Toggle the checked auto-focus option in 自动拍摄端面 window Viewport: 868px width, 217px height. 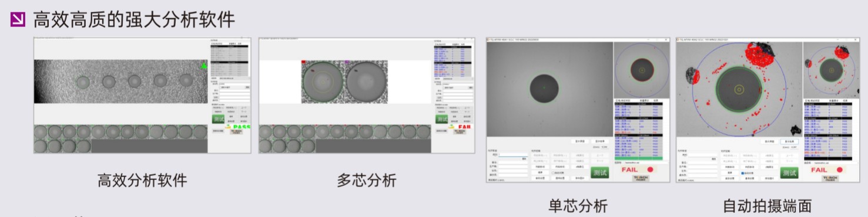coord(742,172)
